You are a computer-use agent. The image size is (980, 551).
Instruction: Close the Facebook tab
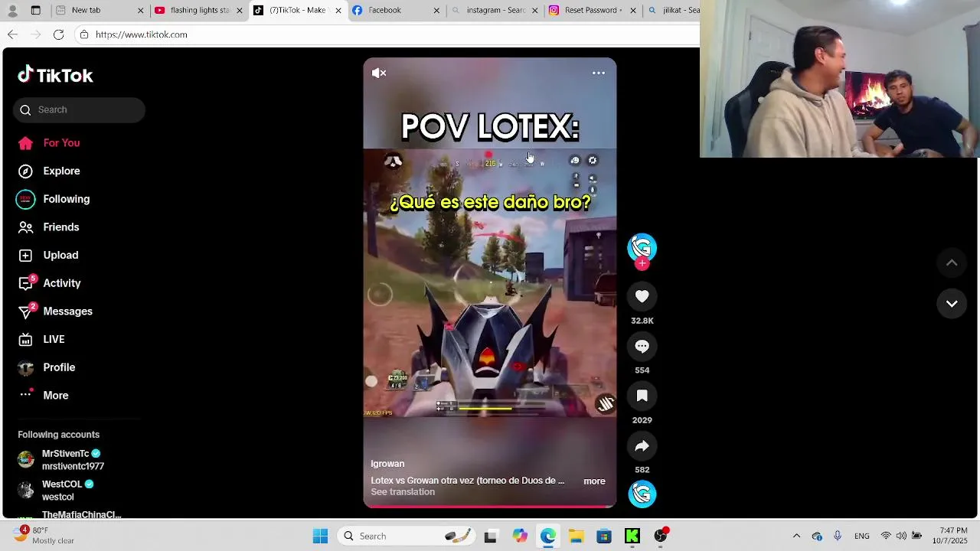pos(436,11)
